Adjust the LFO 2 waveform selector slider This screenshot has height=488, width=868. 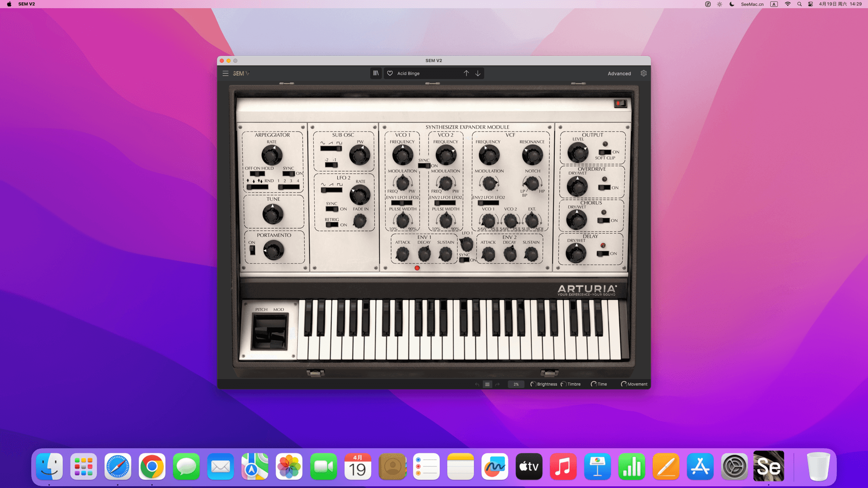(x=331, y=190)
